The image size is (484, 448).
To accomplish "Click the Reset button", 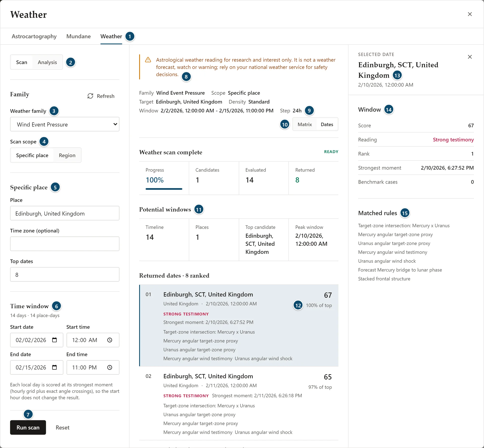I will pyautogui.click(x=63, y=427).
